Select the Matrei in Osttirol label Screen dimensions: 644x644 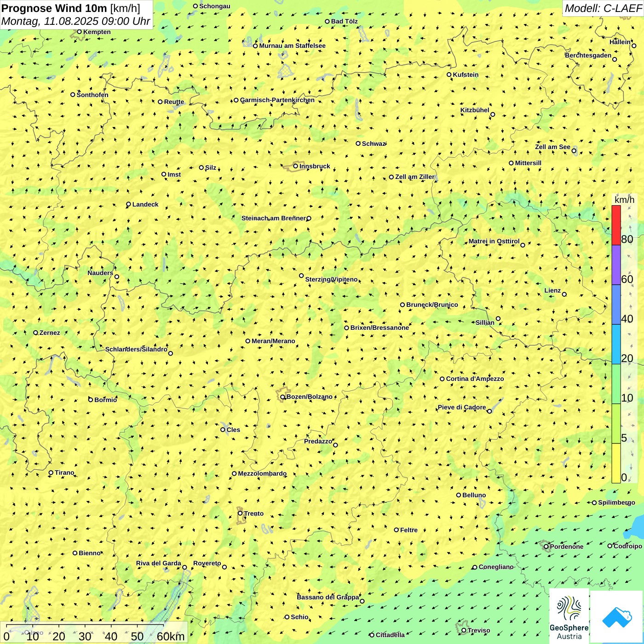(494, 241)
